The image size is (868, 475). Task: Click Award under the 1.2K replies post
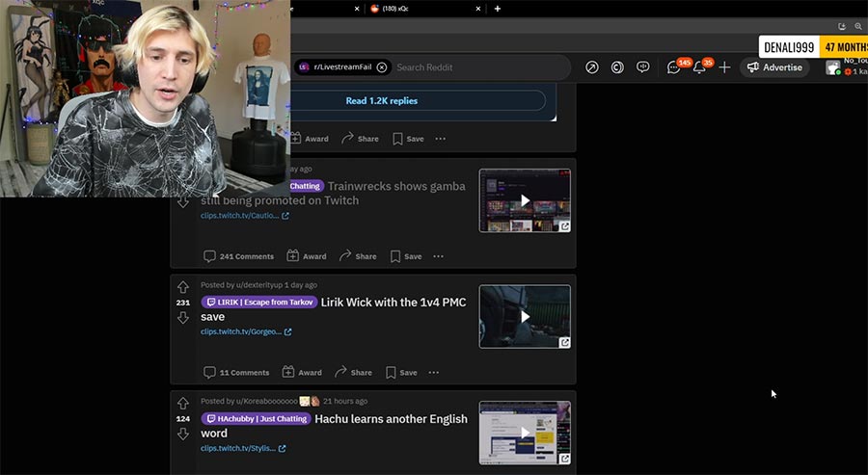(310, 139)
